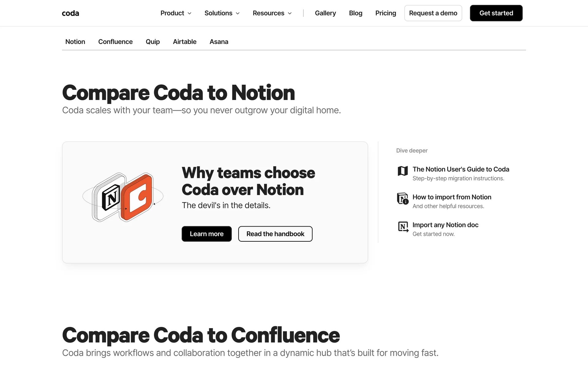Open the Pricing page
588x368 pixels.
tap(386, 13)
